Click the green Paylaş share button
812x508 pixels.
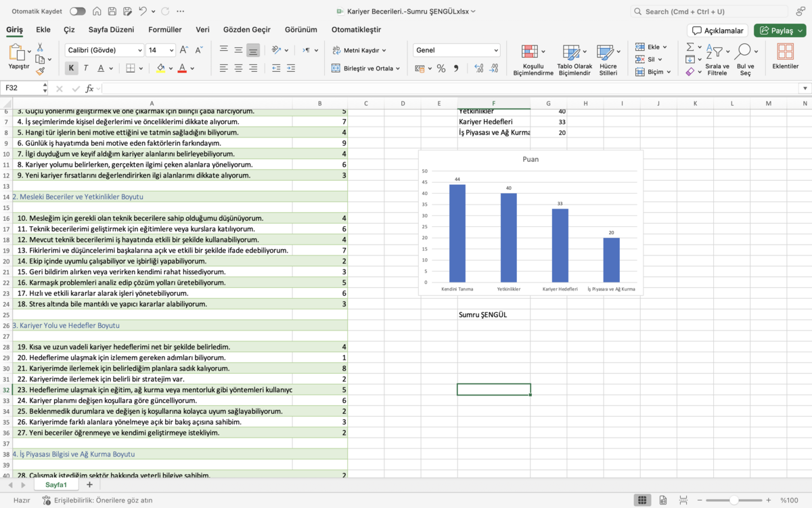click(x=780, y=30)
